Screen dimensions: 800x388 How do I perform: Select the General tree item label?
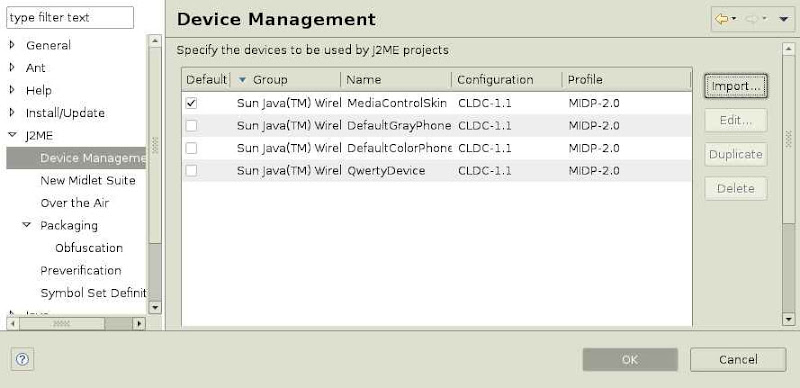click(48, 45)
